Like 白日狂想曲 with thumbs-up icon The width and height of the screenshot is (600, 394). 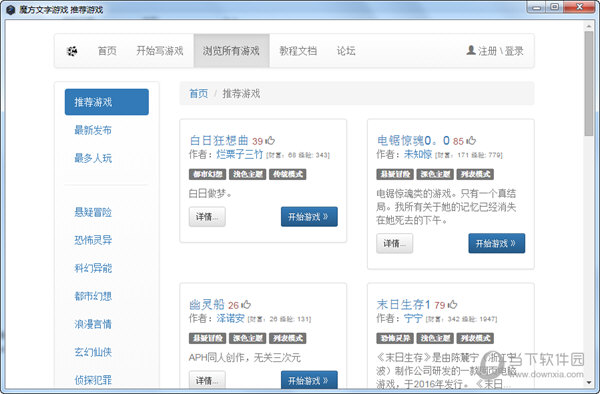(x=270, y=141)
